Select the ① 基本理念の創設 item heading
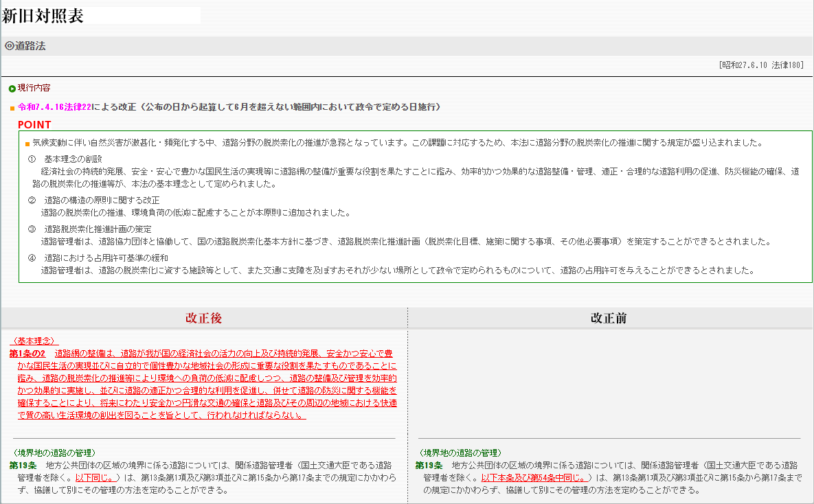The width and height of the screenshot is (814, 504). 65,159
